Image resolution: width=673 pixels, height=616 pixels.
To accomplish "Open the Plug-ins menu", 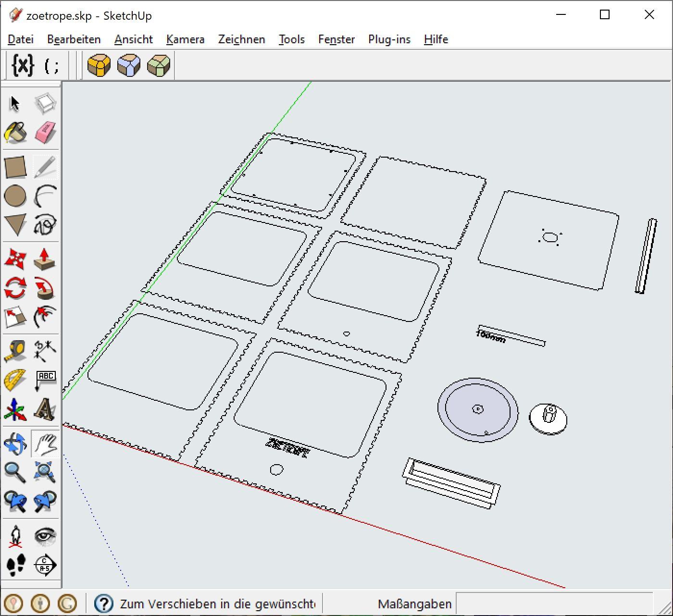I will 389,39.
